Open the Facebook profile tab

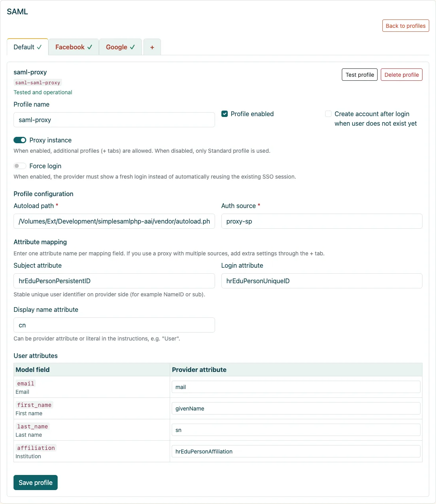(x=74, y=47)
